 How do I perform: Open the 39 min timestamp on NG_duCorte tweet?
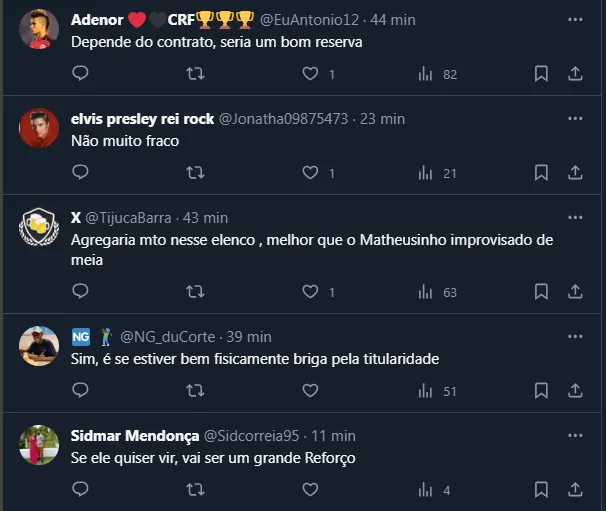pos(249,336)
